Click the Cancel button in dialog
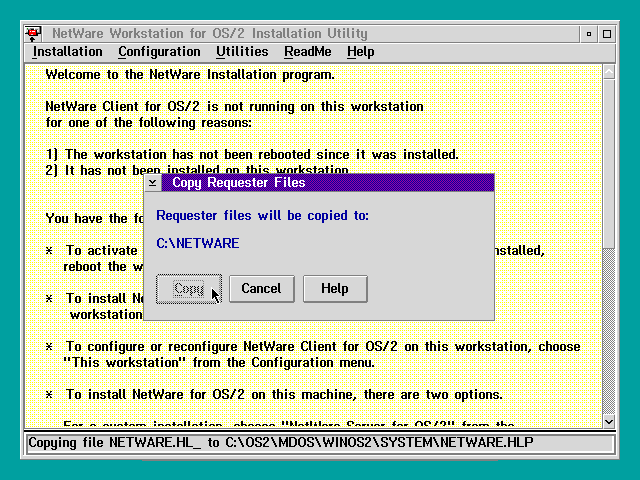The height and width of the screenshot is (480, 640). point(262,289)
